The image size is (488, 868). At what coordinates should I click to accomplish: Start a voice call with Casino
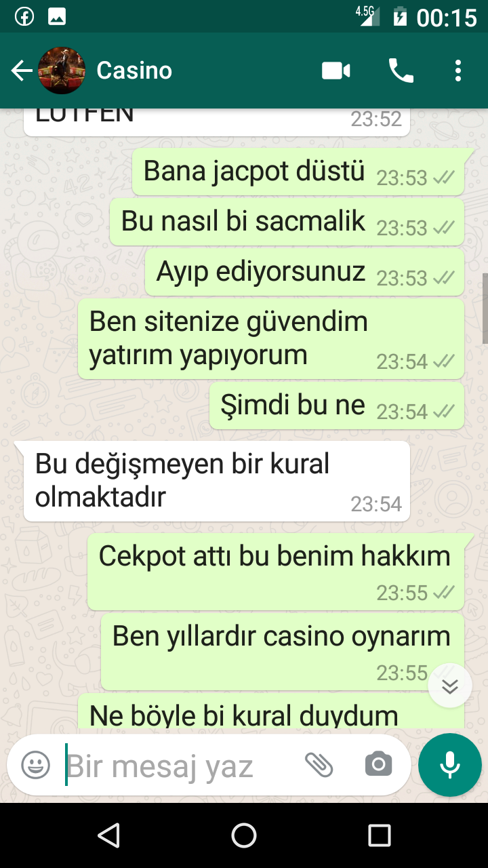(401, 71)
